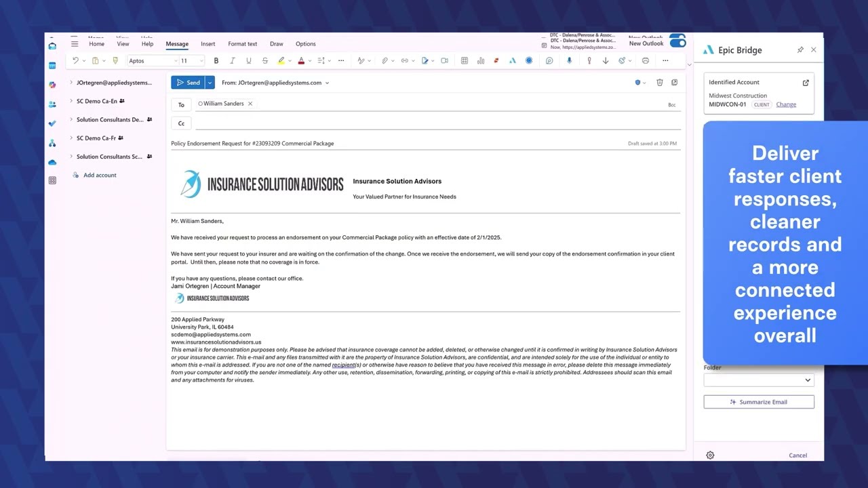Remove recipient William Sanders with the X
Viewport: 868px width, 488px height.
pos(250,104)
